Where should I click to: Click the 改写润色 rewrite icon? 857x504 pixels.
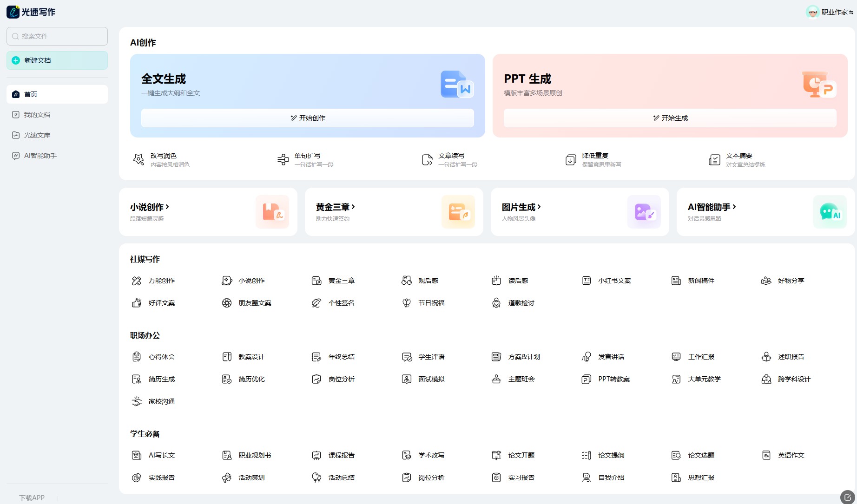138,160
